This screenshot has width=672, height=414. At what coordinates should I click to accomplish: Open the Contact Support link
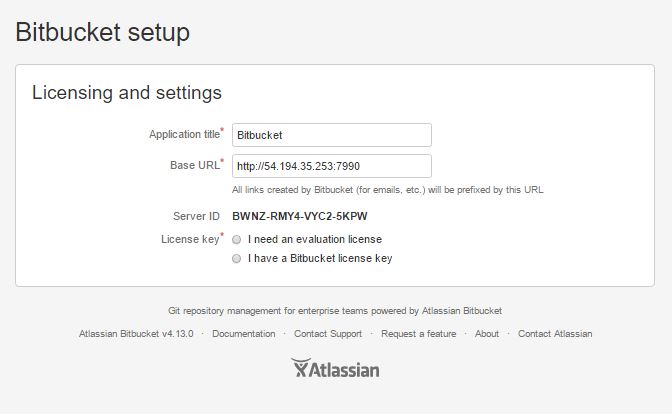[x=328, y=334]
